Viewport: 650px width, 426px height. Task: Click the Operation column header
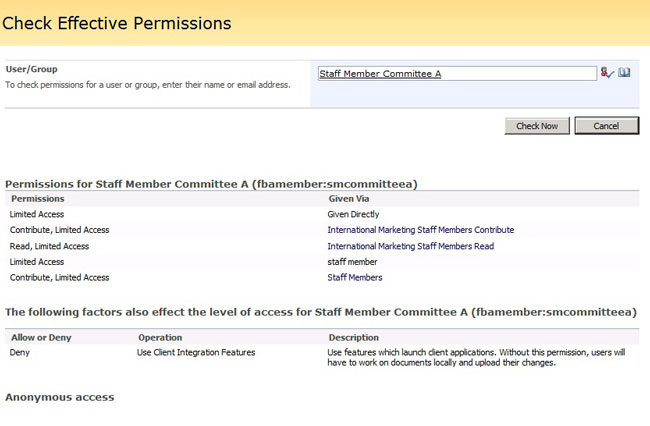click(x=160, y=338)
